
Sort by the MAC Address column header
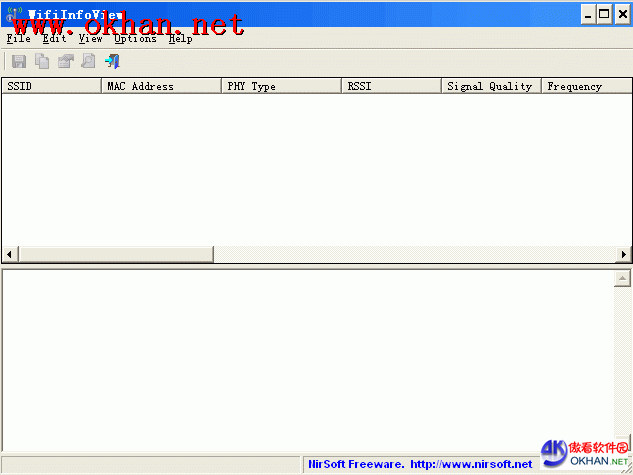click(x=161, y=86)
